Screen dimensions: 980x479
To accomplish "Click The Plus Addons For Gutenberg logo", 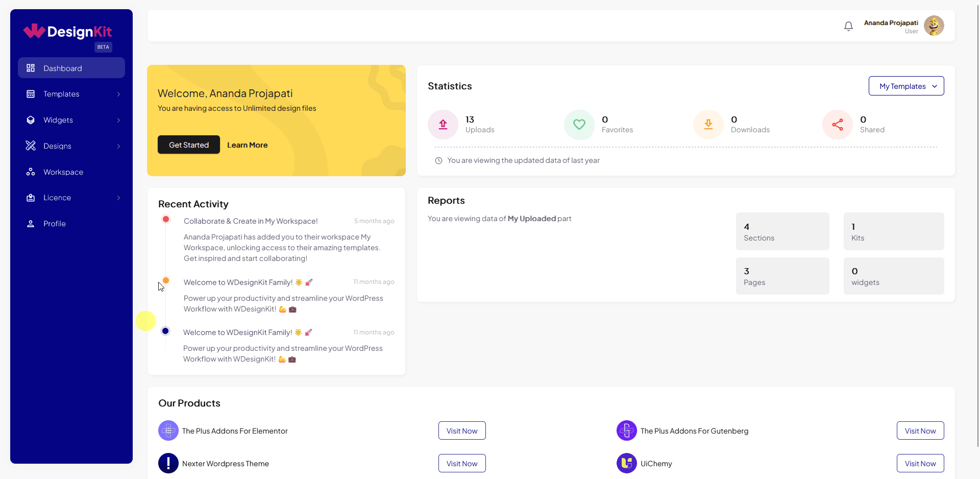I will pos(626,430).
